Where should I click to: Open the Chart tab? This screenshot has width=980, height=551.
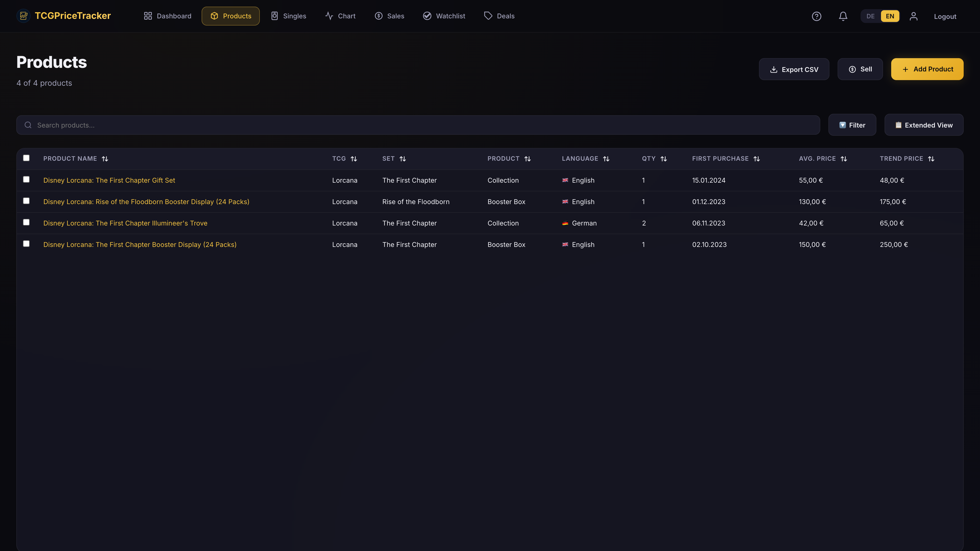pos(340,16)
